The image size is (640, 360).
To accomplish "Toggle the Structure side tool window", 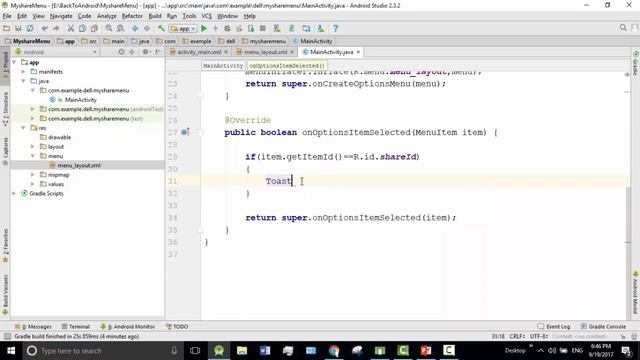I will [5, 109].
